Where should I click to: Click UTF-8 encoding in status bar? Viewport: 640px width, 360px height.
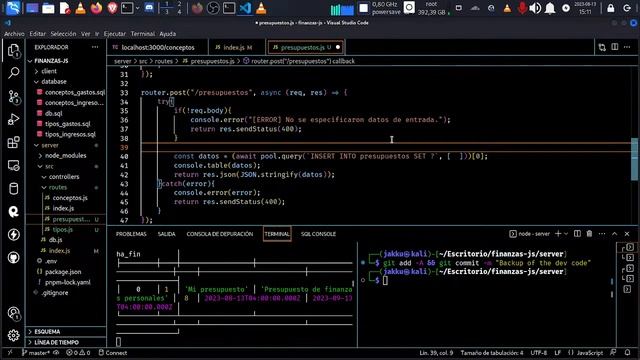tap(538, 352)
